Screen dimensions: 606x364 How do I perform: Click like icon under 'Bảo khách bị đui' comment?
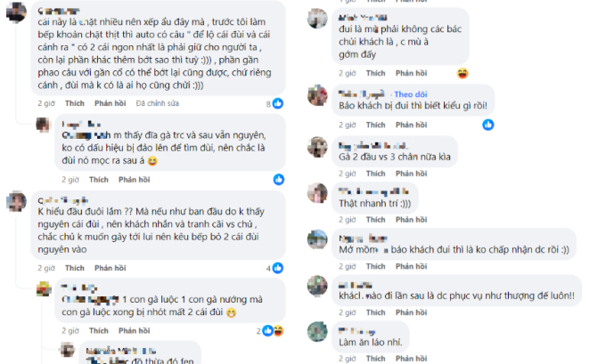coord(488,125)
